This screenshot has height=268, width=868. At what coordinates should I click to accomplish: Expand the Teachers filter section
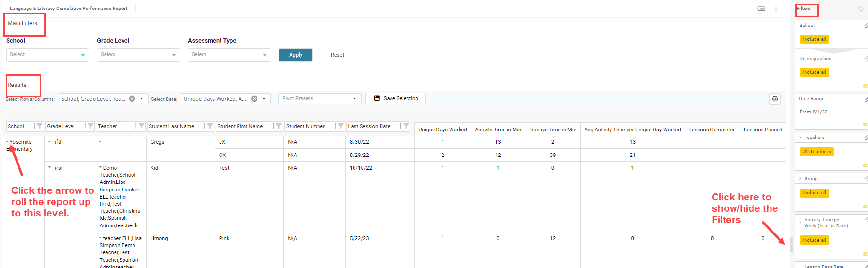[800, 138]
